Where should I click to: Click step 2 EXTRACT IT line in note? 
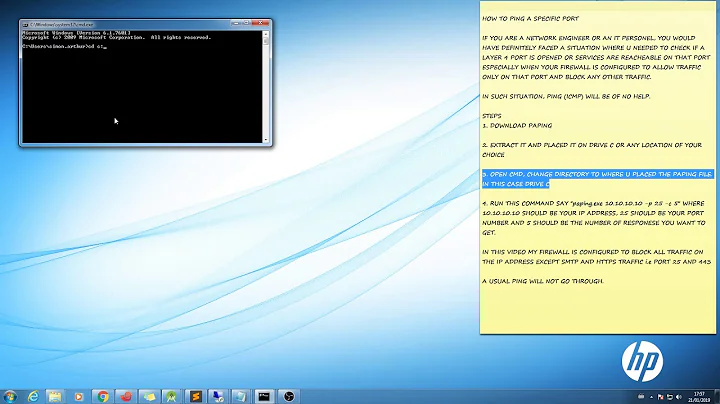point(592,150)
